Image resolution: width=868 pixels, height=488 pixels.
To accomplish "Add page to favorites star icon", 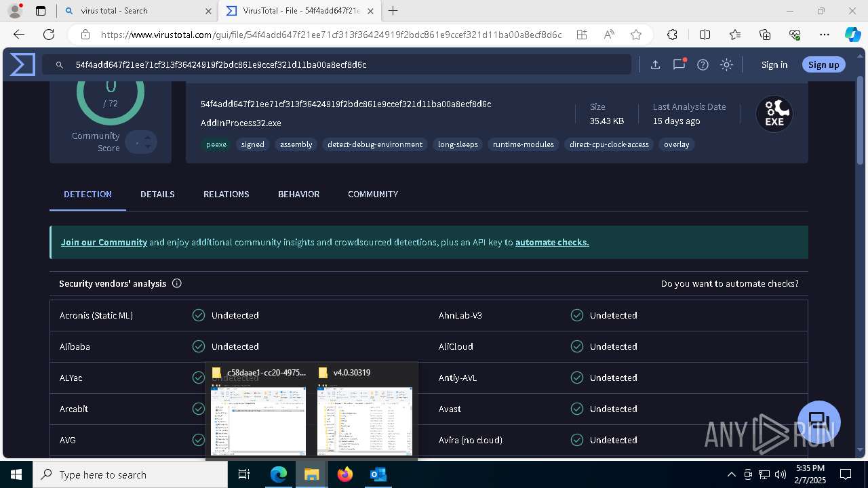I will click(x=636, y=35).
